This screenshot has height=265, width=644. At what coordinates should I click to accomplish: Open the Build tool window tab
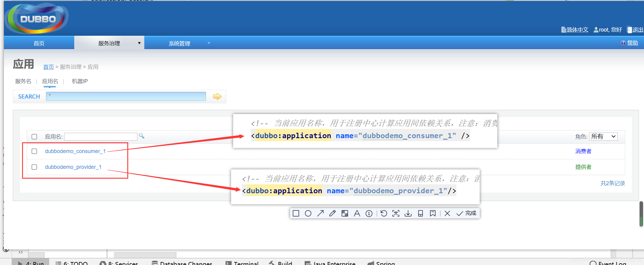pos(281,263)
